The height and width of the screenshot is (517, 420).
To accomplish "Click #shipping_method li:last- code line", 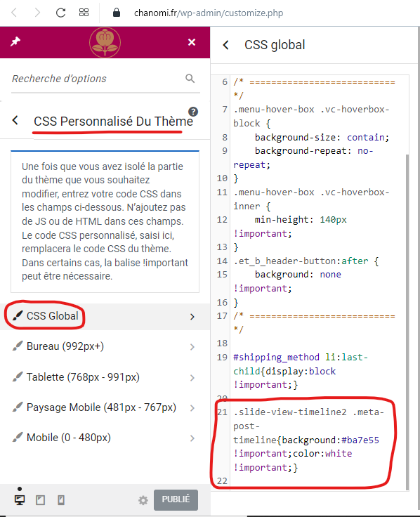I will pyautogui.click(x=301, y=358).
